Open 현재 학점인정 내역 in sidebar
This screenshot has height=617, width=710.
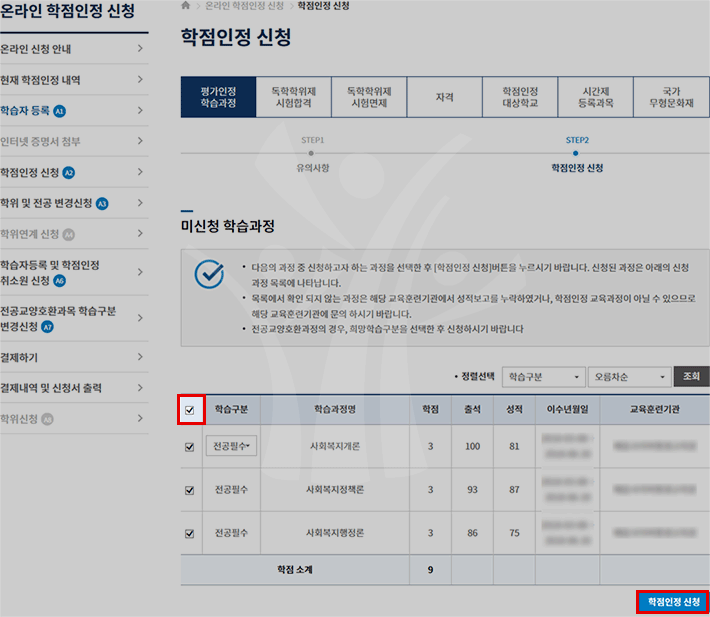[74, 80]
